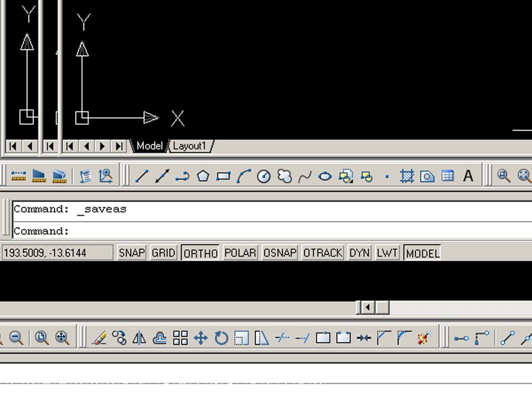Select the Line draw tool
Viewport: 532px width, 399px height.
click(x=142, y=176)
